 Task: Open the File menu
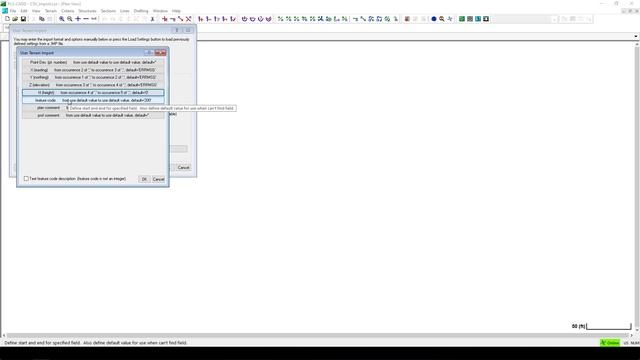[x=13, y=11]
